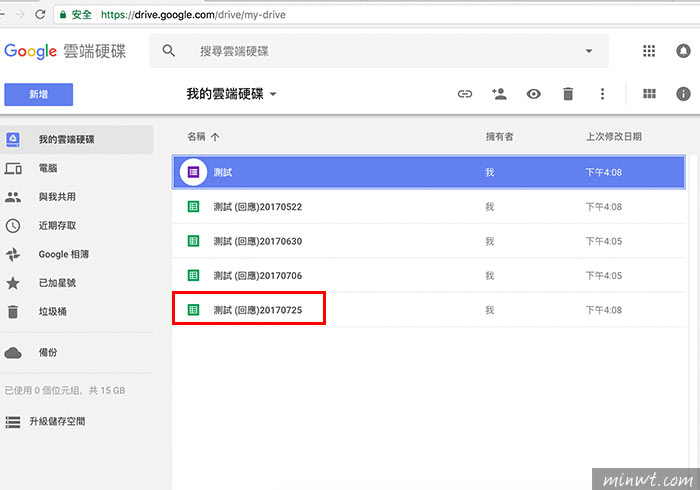Viewport: 700px width, 490px height.
Task: Select file 測試 (回應)20170630
Action: pos(429,241)
